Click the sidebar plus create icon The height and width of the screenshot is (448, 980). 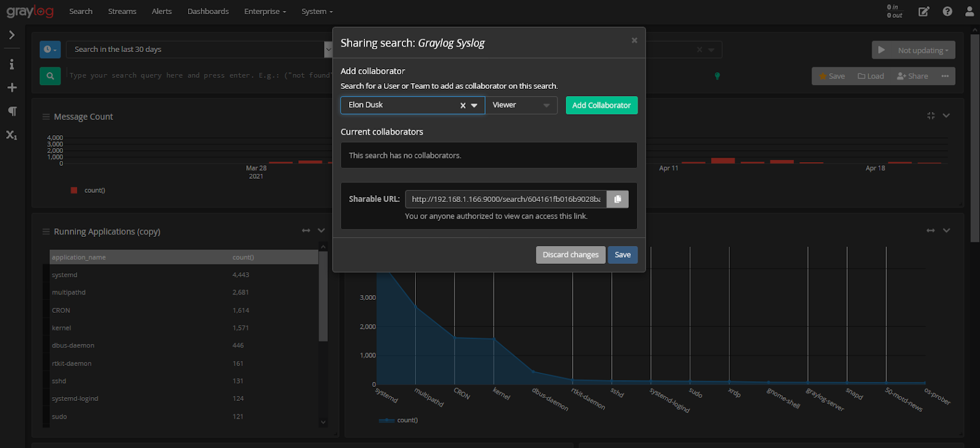click(12, 88)
